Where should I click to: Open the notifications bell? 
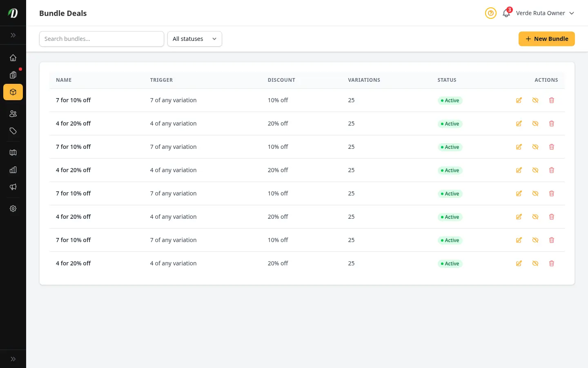[x=506, y=13]
